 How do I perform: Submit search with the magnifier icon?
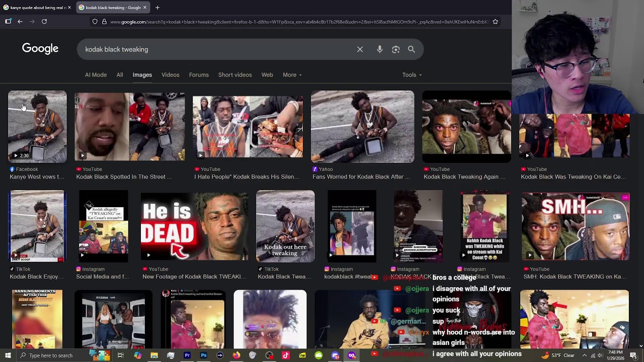tap(412, 49)
